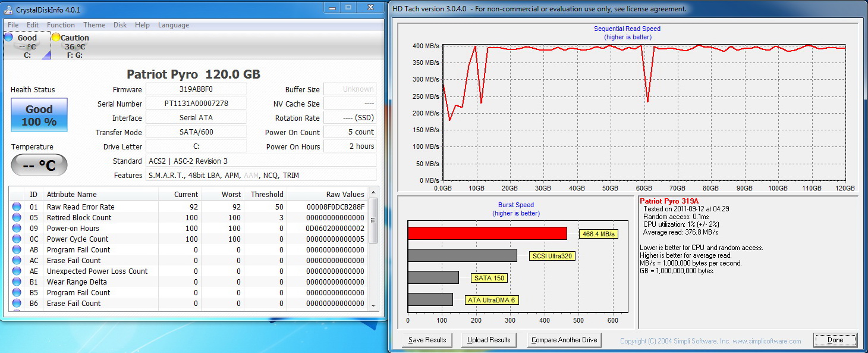Click the Sequential Read Speed graph title
Viewport: 868px width, 353px height.
(627, 29)
